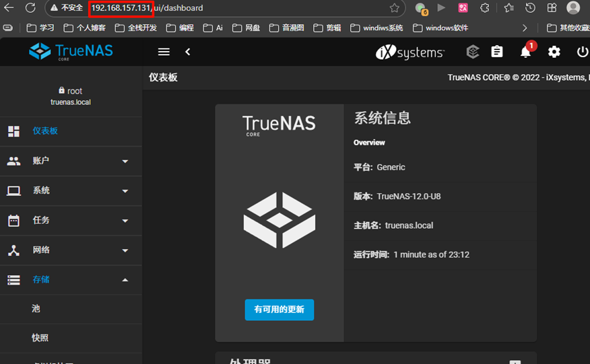This screenshot has width=590, height=364.
Task: Open the browser collections icon
Action: [552, 8]
